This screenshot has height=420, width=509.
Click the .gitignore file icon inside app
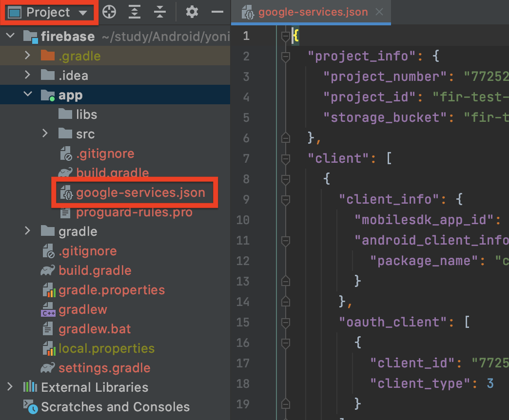point(66,153)
